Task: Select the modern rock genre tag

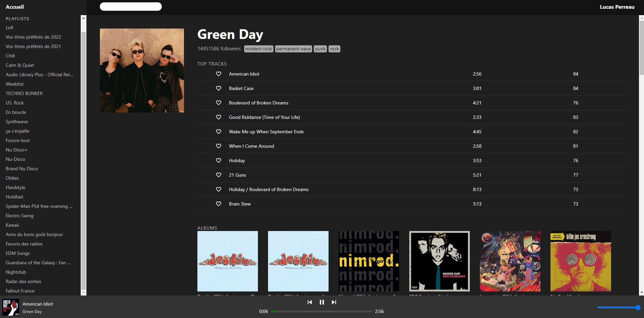Action: pyautogui.click(x=259, y=49)
